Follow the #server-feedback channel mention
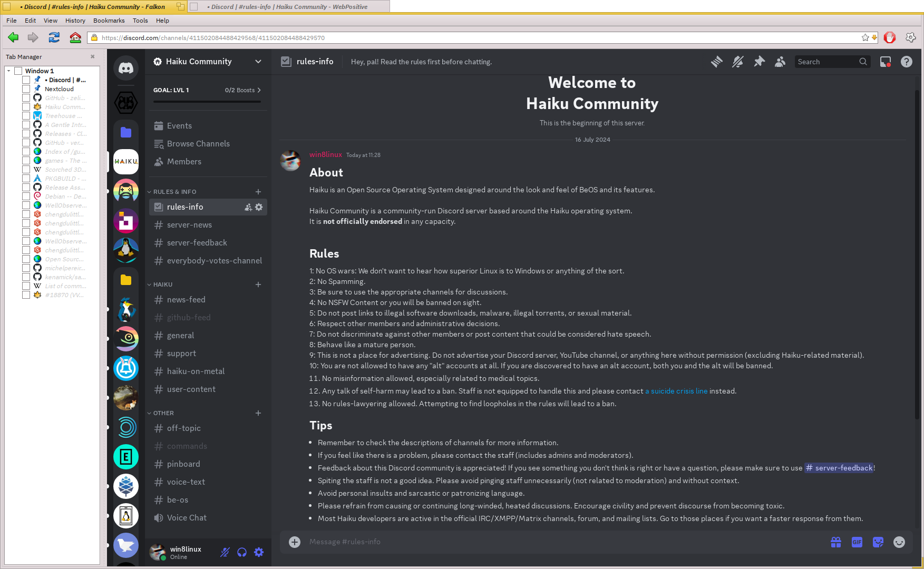The image size is (924, 569). click(839, 468)
